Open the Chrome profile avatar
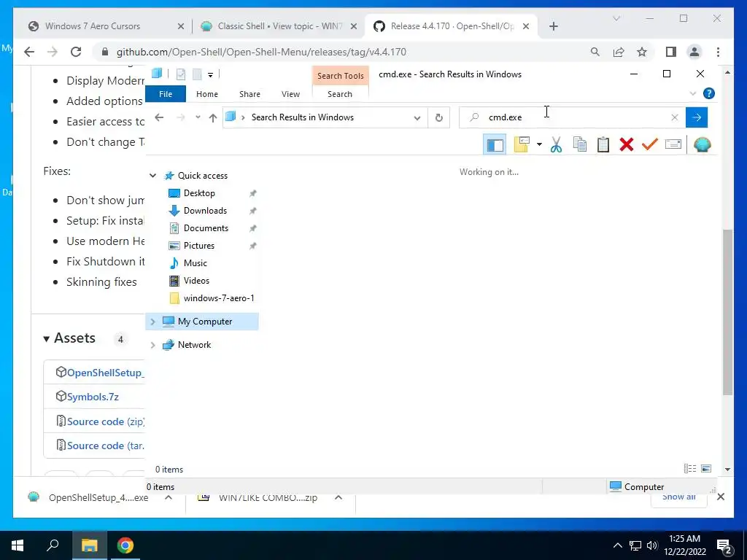Image resolution: width=747 pixels, height=560 pixels. (x=694, y=52)
